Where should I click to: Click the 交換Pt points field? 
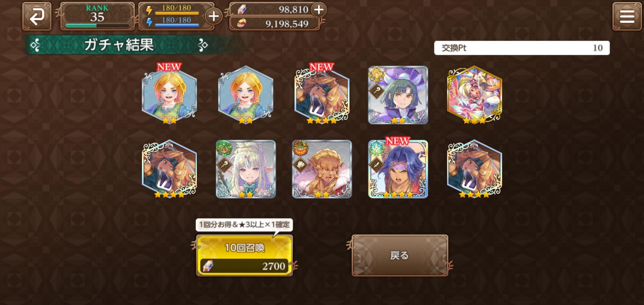pos(522,48)
